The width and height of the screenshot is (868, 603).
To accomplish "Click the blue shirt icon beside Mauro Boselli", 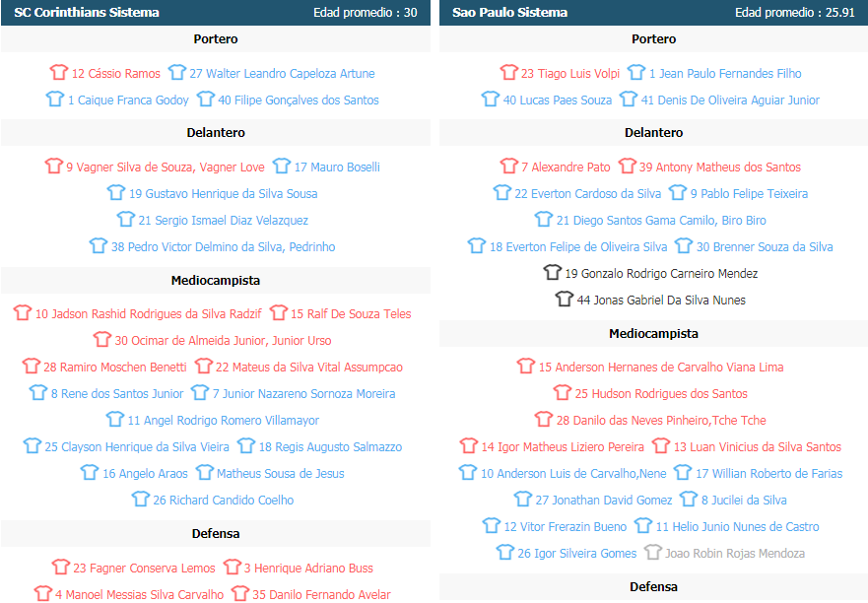I will (282, 166).
